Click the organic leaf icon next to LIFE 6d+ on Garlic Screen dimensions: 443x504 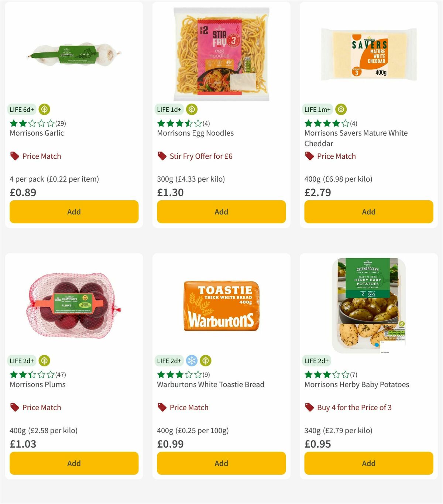pyautogui.click(x=44, y=109)
